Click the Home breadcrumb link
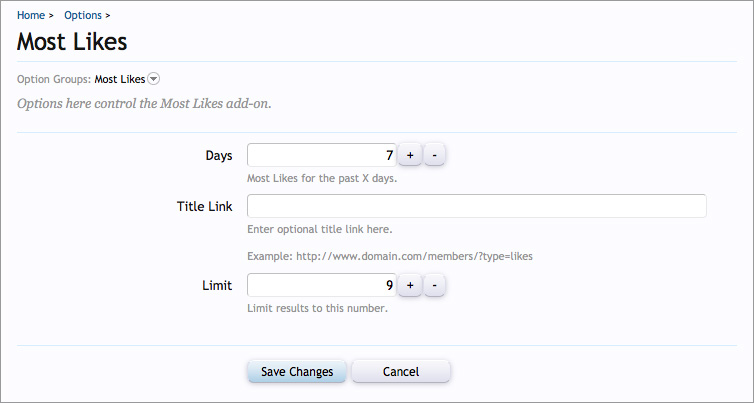This screenshot has width=754, height=403. 31,16
